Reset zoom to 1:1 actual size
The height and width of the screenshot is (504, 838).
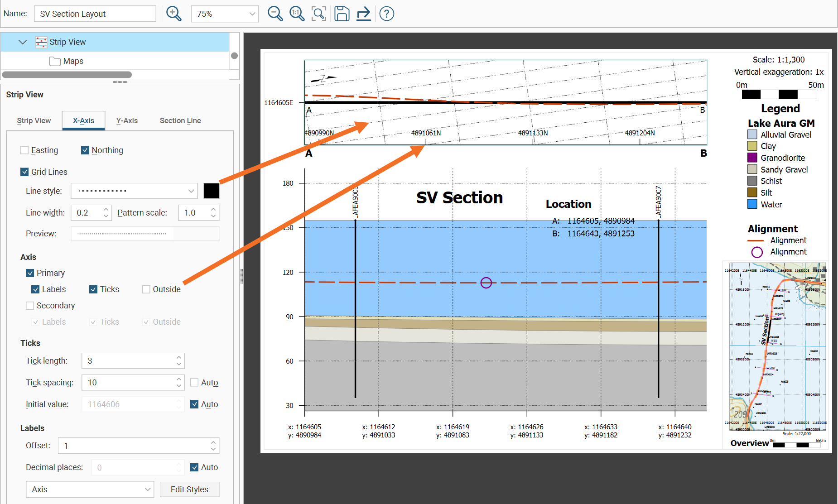pos(297,14)
